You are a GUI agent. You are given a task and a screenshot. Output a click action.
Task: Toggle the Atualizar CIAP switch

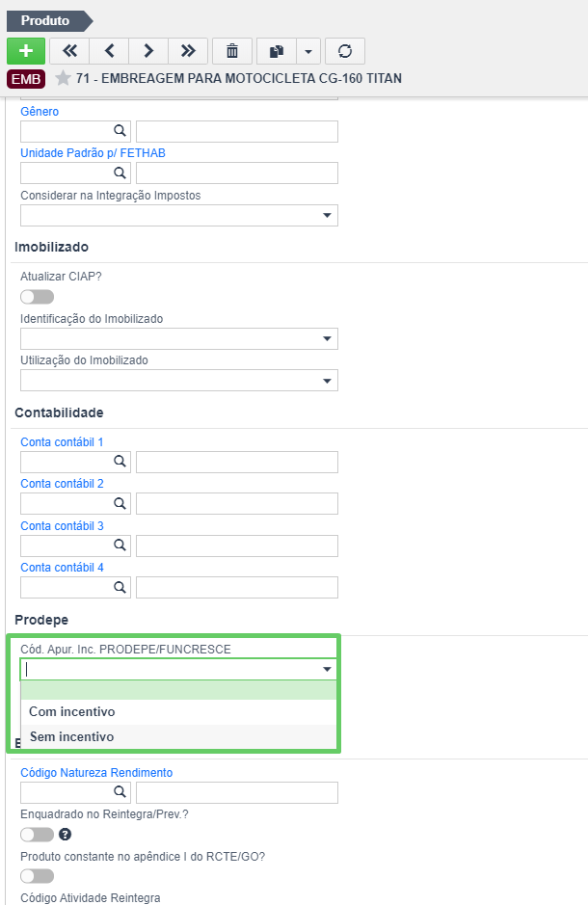[37, 297]
